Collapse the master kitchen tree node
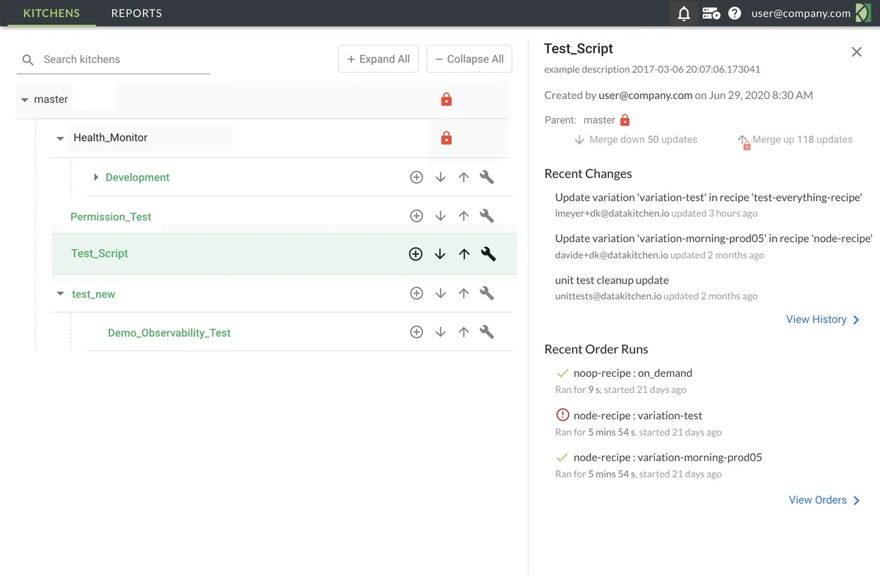The height and width of the screenshot is (588, 880). [x=25, y=100]
